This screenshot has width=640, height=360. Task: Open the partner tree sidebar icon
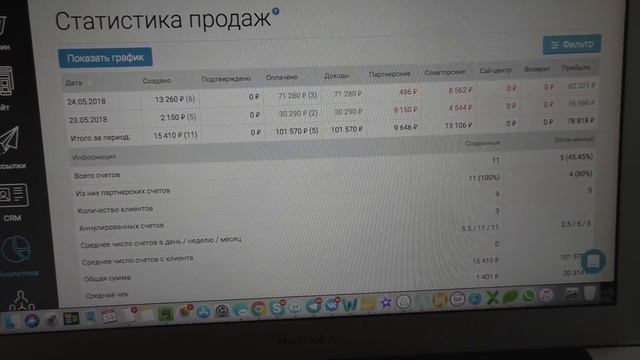pos(22,300)
